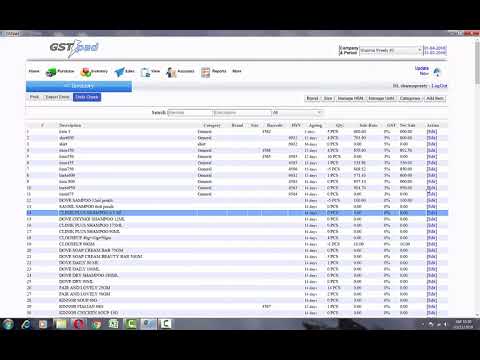Open the Sales paper-plane icon
The width and height of the screenshot is (480, 360).
click(x=119, y=72)
